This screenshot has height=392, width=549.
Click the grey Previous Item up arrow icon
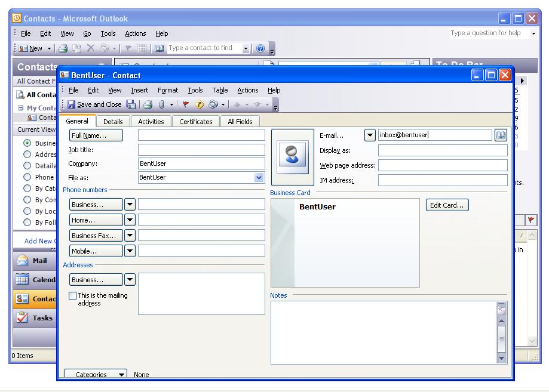point(237,104)
